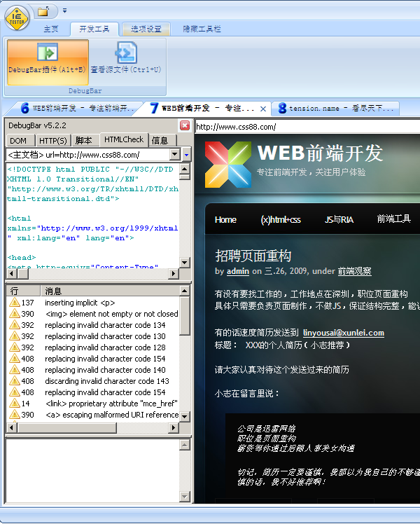Screen dimensions: 420x524
Task: Click horizontal scrollbar thumb in message list
Action: (x=67, y=427)
